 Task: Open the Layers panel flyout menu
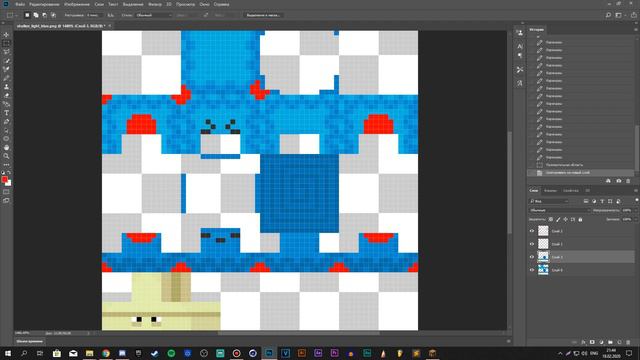636,191
